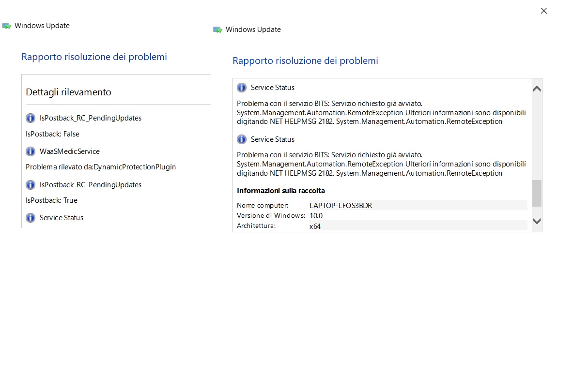Select the 'Dettagli rilevamento' heading

coord(68,92)
